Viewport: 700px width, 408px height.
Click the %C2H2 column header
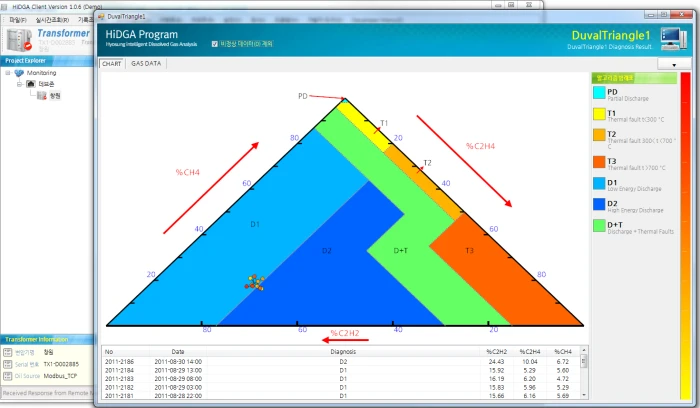(496, 352)
